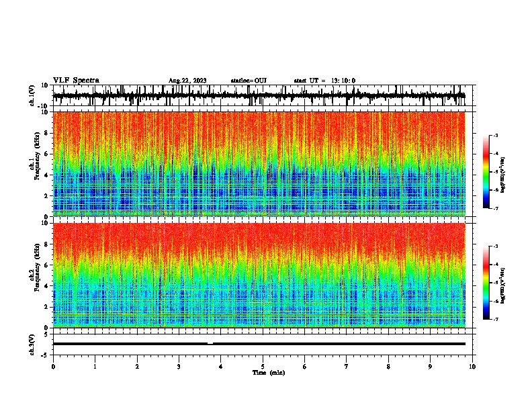Click the ch.2 'Frequency (kHz)' axis label
532x411 pixels.
37,267
